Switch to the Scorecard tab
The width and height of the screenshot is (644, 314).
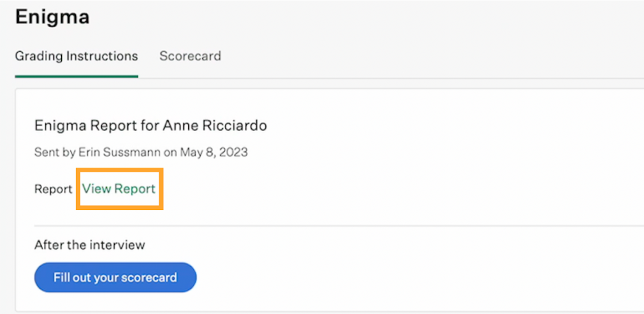(x=190, y=56)
